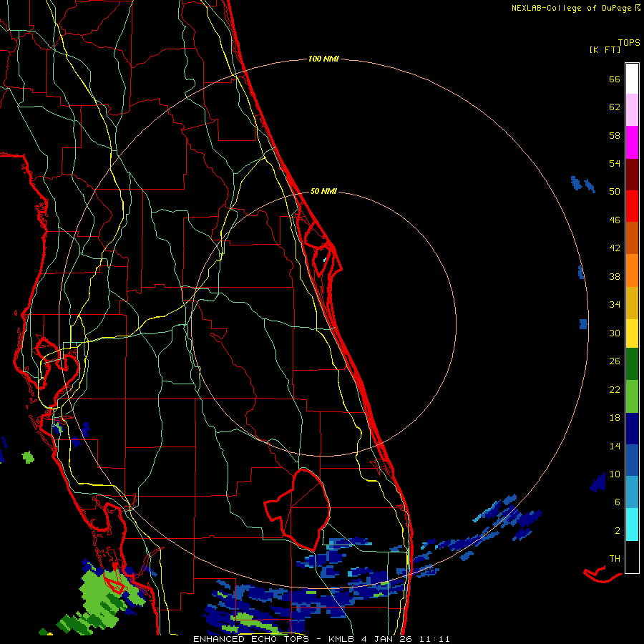Select the dark green legend swatch
This screenshot has width=644, height=644.
pyautogui.click(x=632, y=364)
